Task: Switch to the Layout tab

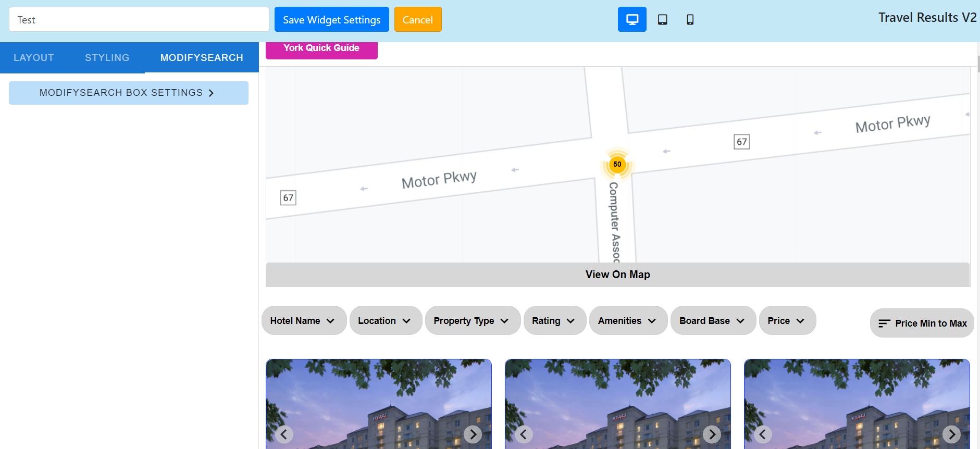Action: point(34,58)
